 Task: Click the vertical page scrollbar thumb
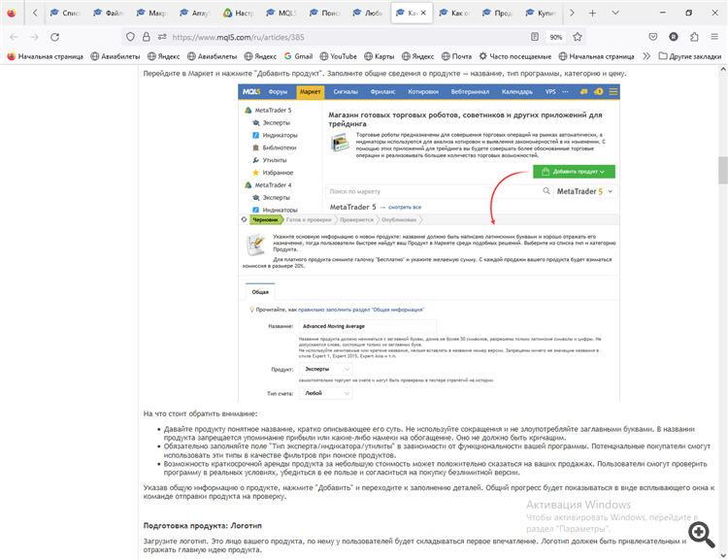click(x=723, y=171)
